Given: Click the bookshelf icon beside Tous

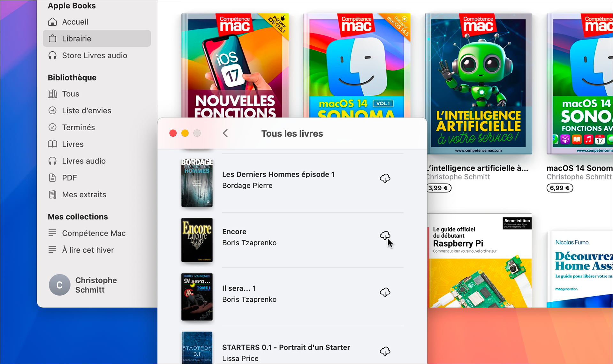Looking at the screenshot, I should pyautogui.click(x=52, y=94).
